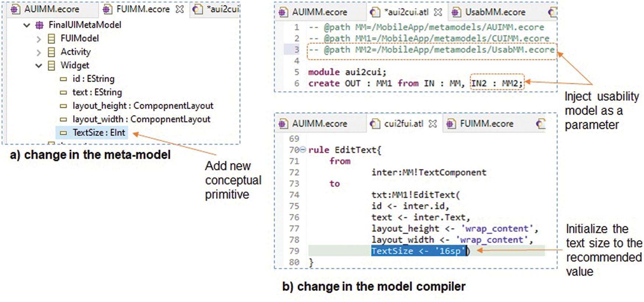Viewport: 644px width, 302px height.
Task: Close the cui2fui.atl editor tab
Action: [x=433, y=124]
